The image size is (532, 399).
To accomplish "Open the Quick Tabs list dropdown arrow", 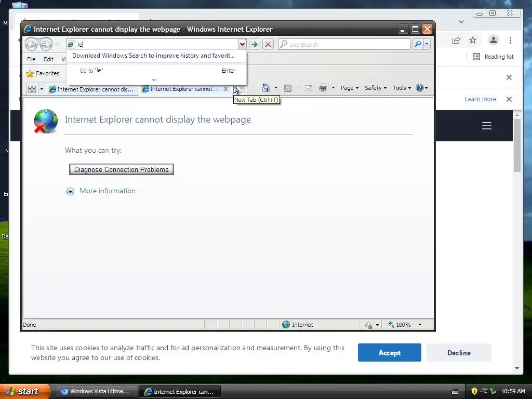I will pyautogui.click(x=42, y=89).
